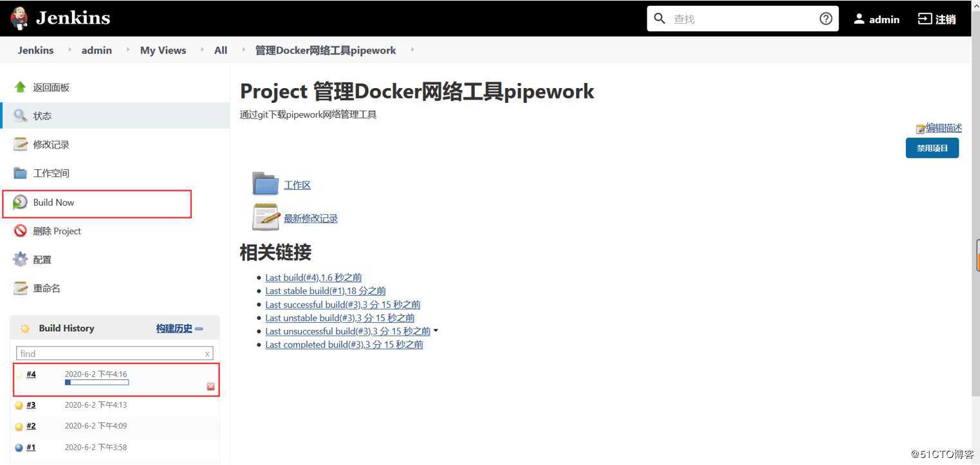
Task: Select 返回面板 in sidebar
Action: coord(51,87)
